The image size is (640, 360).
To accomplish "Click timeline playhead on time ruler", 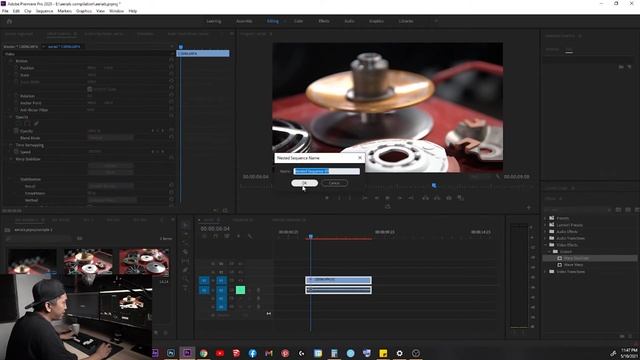I will pos(311,236).
